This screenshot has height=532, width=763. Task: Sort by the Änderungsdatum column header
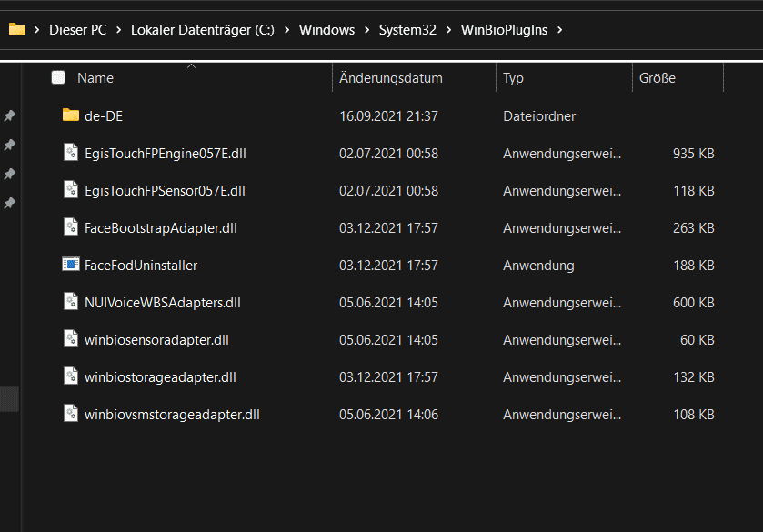coord(391,78)
